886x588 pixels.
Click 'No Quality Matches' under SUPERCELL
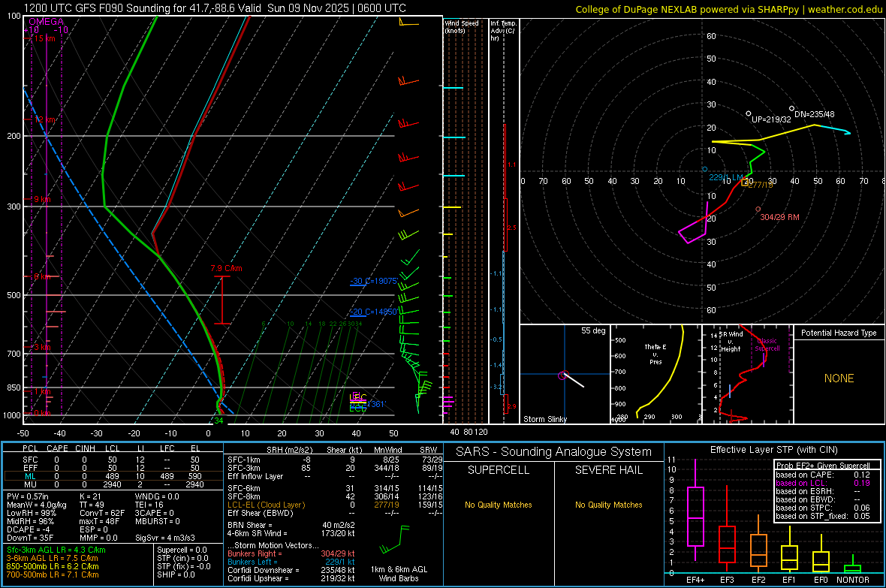pos(499,505)
